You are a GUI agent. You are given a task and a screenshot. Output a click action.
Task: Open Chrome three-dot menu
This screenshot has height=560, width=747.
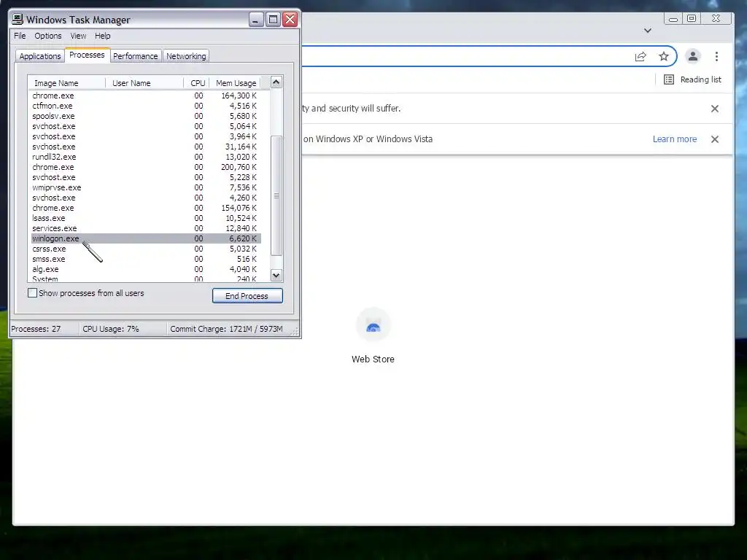tap(716, 57)
